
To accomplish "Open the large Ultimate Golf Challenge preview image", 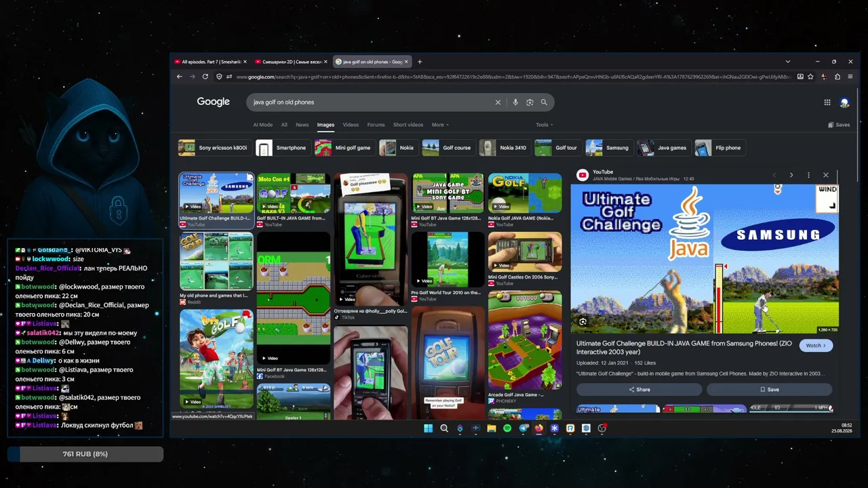I will pos(705,259).
